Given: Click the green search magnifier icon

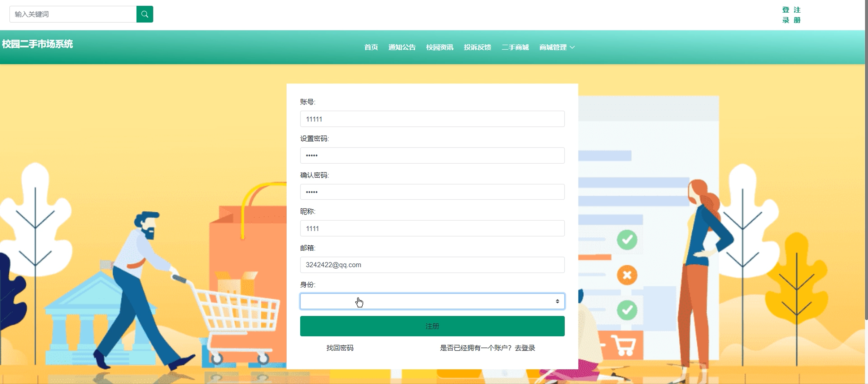Looking at the screenshot, I should (144, 14).
